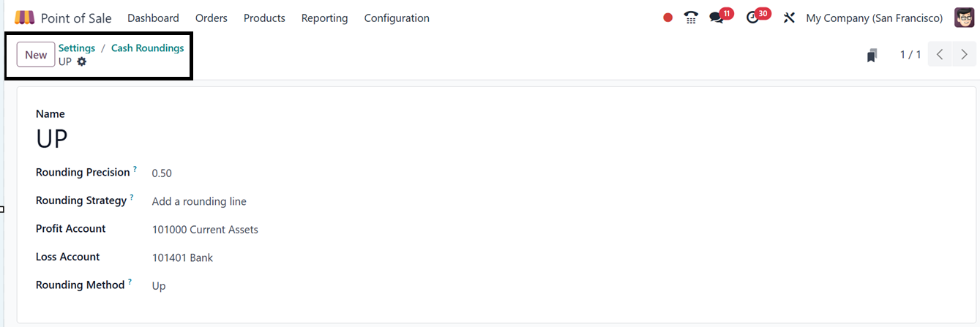Open the gear actions menu beside UP
This screenshot has width=980, height=327.
[82, 61]
